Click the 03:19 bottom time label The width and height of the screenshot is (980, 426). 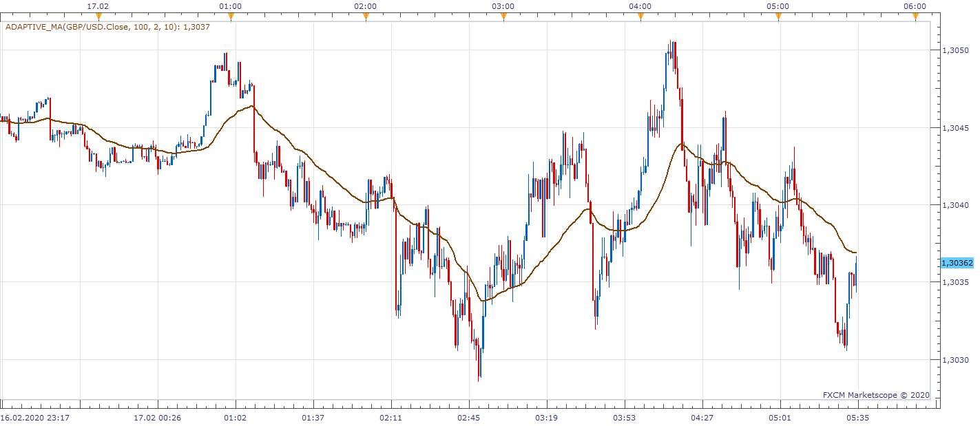point(547,418)
